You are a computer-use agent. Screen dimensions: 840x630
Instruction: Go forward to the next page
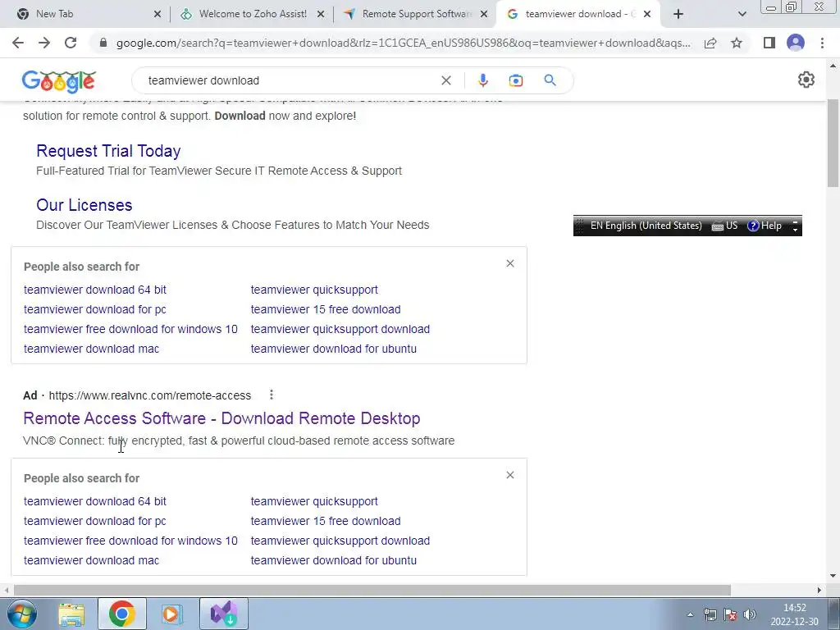pyautogui.click(x=44, y=43)
